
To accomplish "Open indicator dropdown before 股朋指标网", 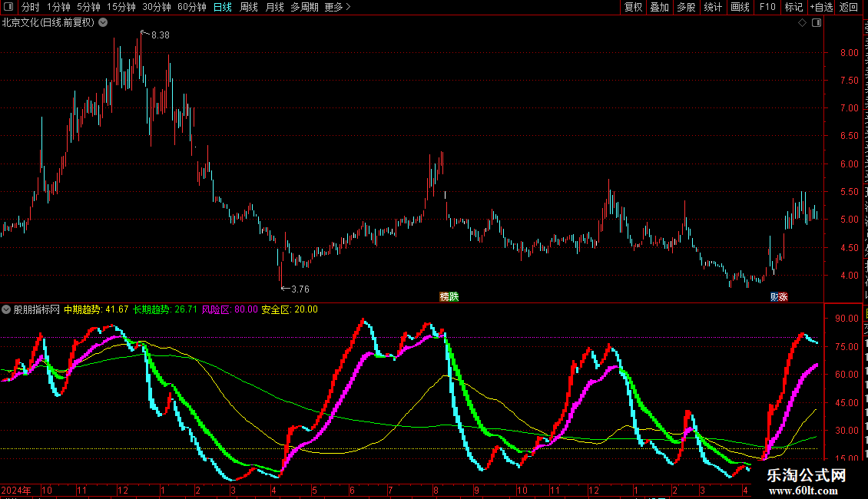I will 6,309.
